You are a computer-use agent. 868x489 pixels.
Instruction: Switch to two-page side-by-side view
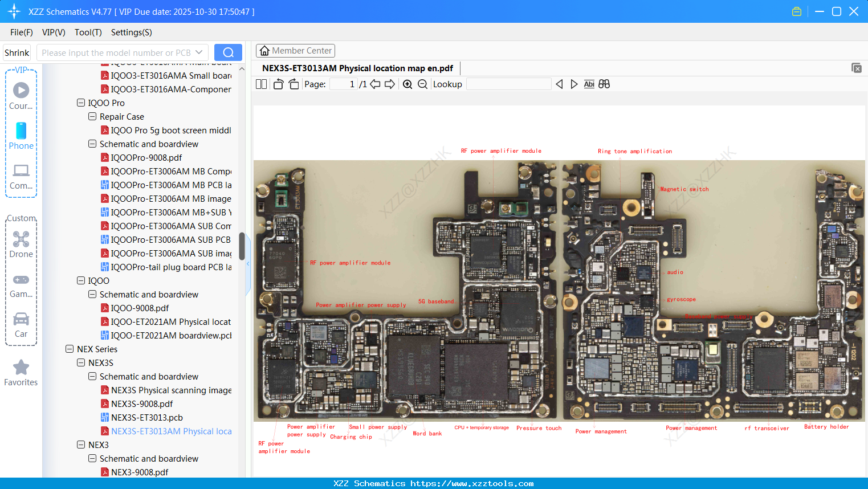click(260, 84)
